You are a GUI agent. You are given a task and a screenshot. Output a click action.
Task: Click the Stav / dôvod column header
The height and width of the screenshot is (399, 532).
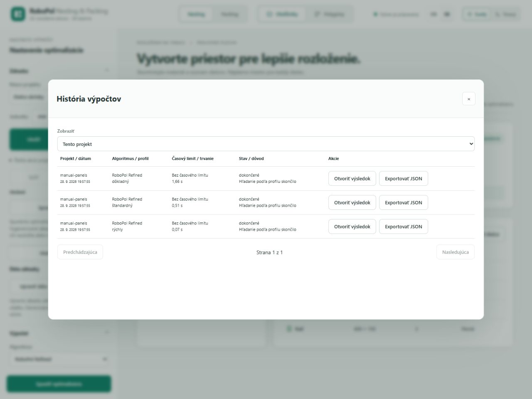[x=251, y=159]
